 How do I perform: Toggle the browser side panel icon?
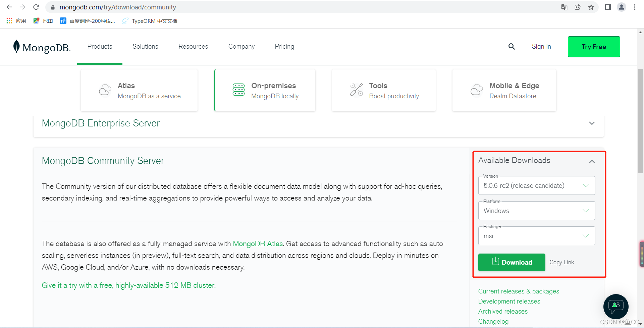click(x=608, y=7)
